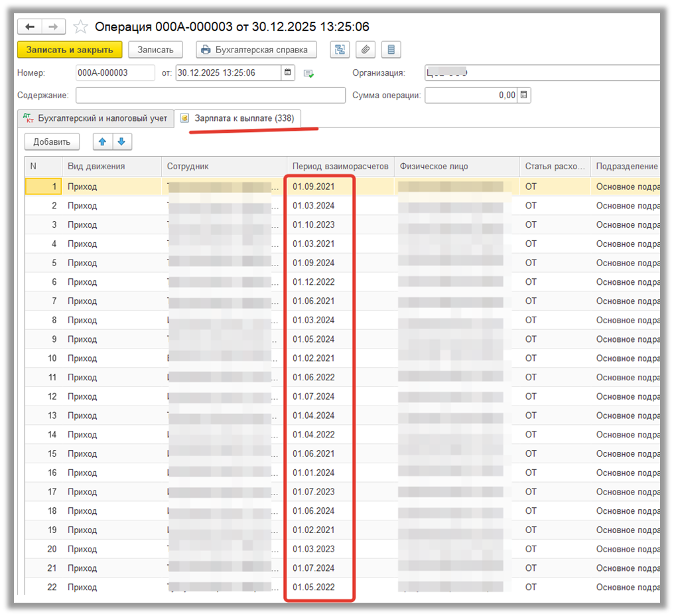Click into the Содержание text field
This screenshot has height=616, width=674.
point(210,96)
